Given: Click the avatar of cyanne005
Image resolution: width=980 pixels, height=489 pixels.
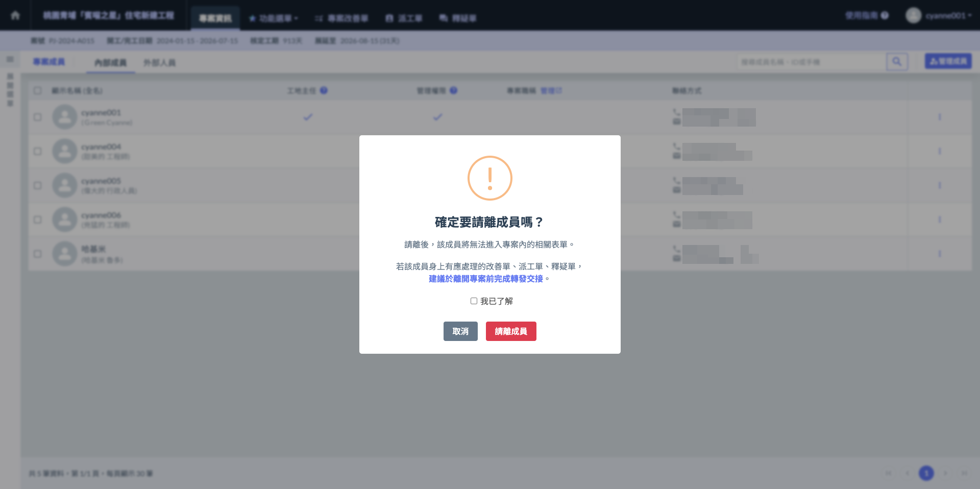Looking at the screenshot, I should click(x=65, y=185).
